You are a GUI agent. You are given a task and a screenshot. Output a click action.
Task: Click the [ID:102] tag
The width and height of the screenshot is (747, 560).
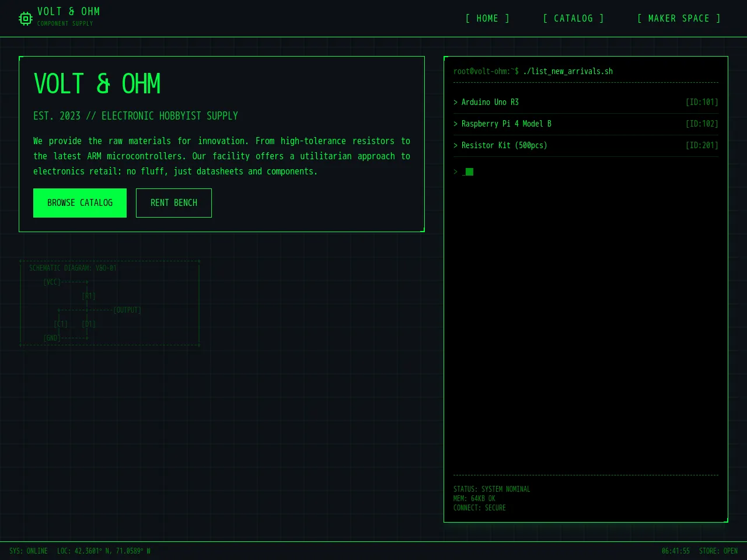pyautogui.click(x=702, y=124)
